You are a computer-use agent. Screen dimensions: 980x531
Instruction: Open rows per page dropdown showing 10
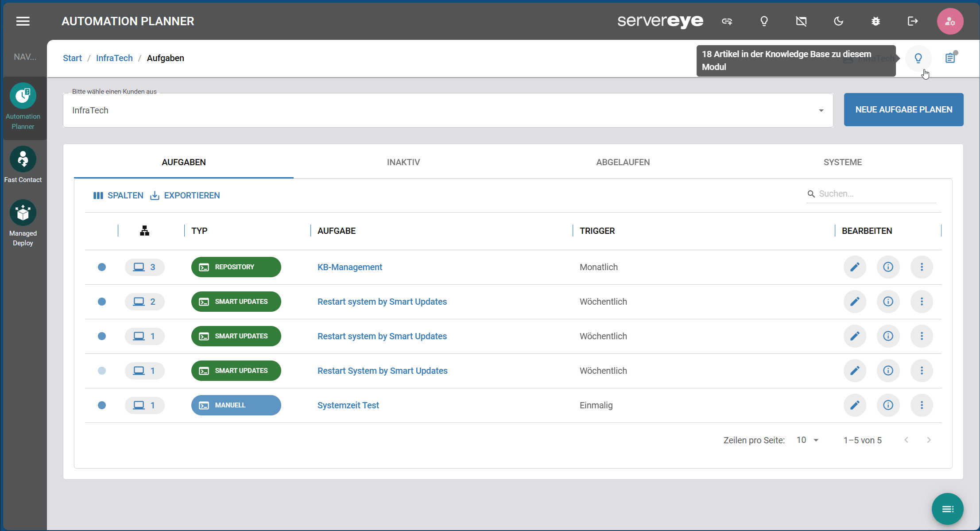[x=807, y=440]
